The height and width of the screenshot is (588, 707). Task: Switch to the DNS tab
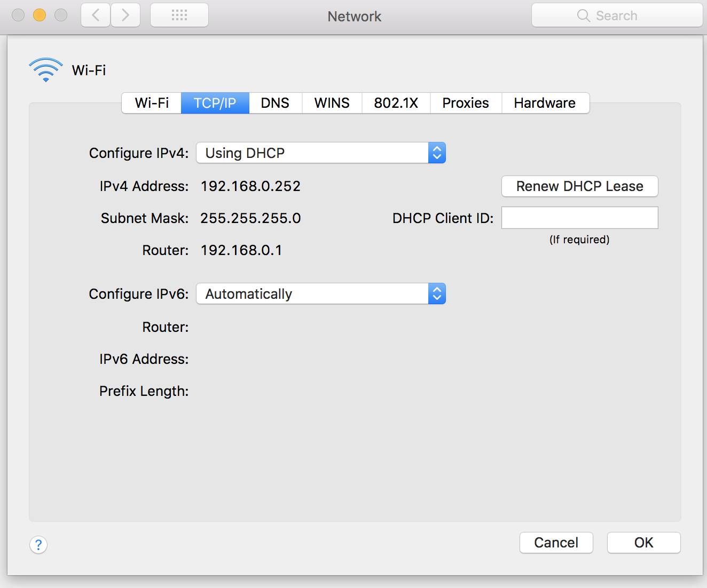pyautogui.click(x=275, y=103)
